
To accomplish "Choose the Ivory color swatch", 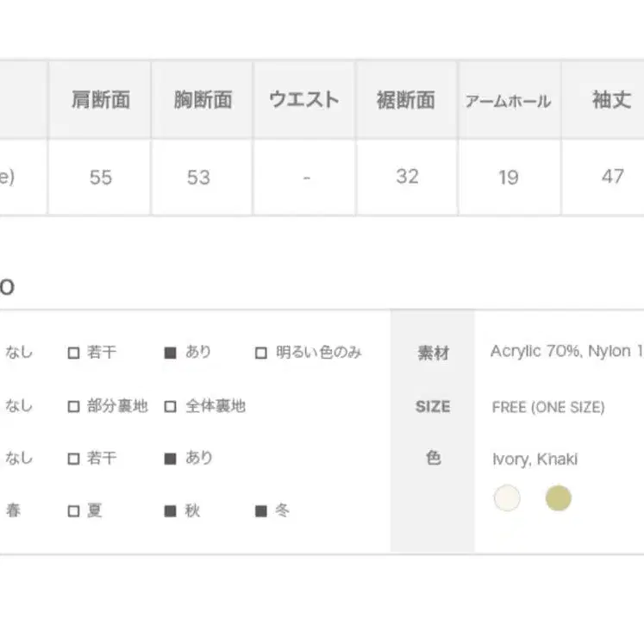I will coord(507,498).
